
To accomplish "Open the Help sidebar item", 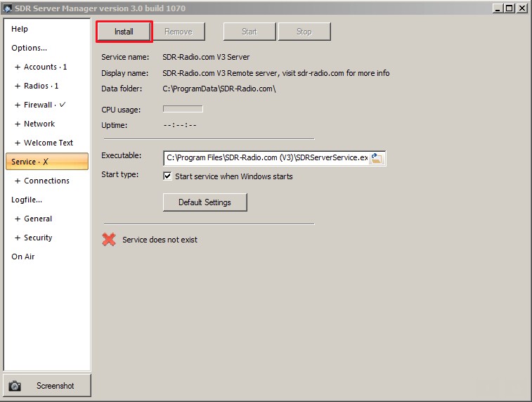I will pos(20,29).
